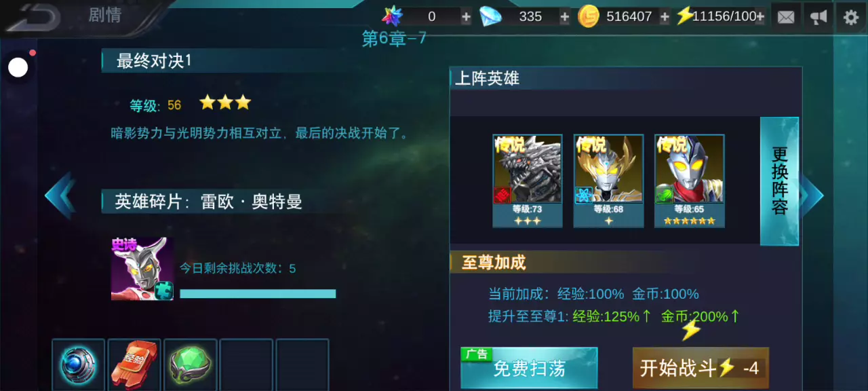Click the remaining challenges progress bar
The image size is (868, 391).
coord(258,294)
